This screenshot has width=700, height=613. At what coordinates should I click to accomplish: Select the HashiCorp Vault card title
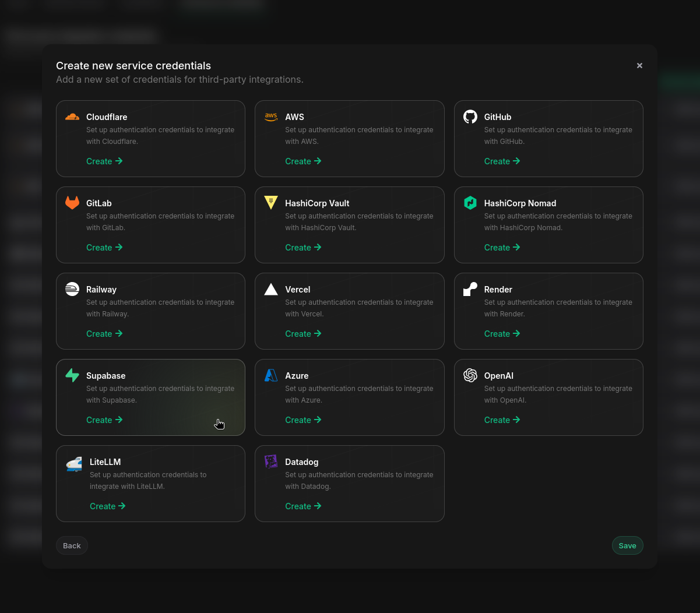[x=317, y=203]
